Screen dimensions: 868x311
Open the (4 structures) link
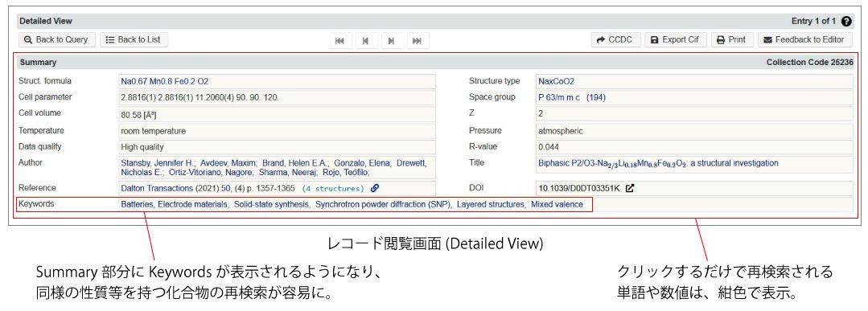click(x=332, y=189)
